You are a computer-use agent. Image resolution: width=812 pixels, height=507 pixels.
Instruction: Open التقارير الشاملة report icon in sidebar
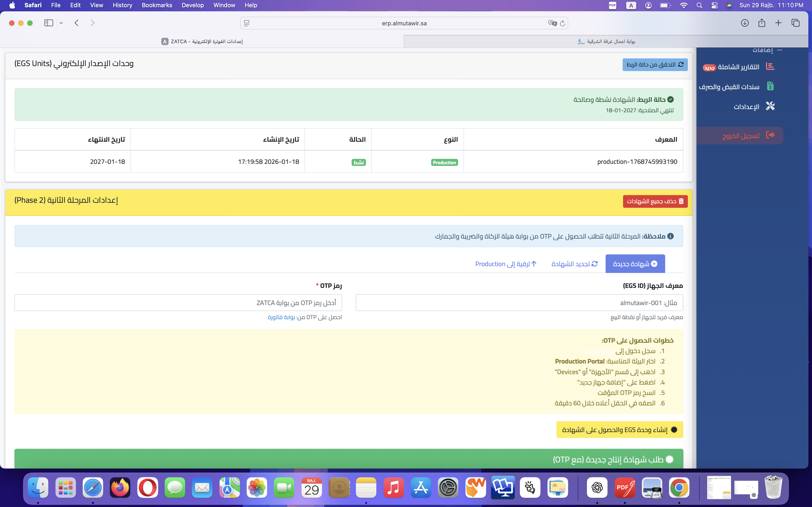(770, 66)
